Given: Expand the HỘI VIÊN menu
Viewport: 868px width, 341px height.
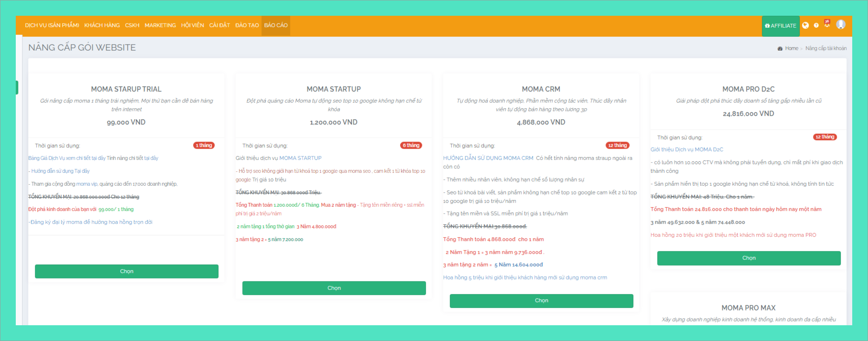Looking at the screenshot, I should pyautogui.click(x=192, y=25).
